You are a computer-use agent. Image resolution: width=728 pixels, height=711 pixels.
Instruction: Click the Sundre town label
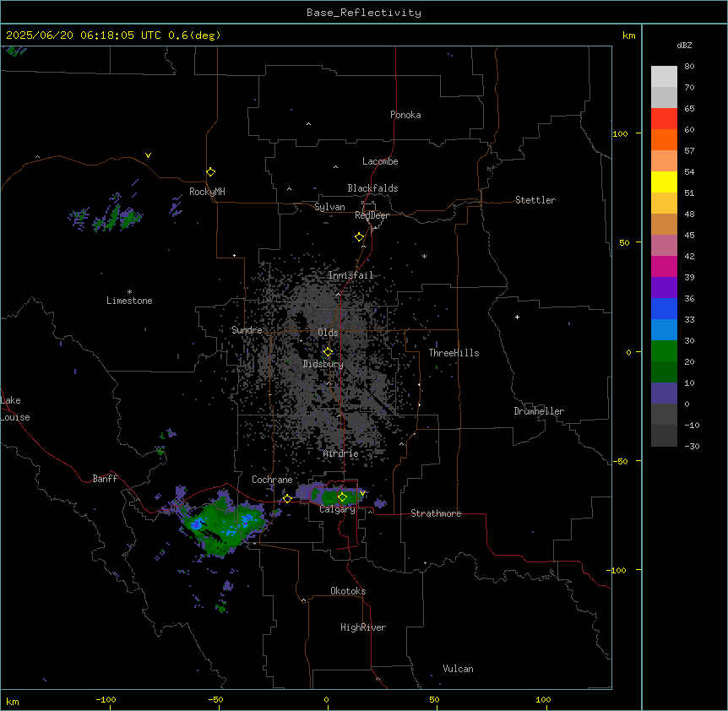(247, 330)
